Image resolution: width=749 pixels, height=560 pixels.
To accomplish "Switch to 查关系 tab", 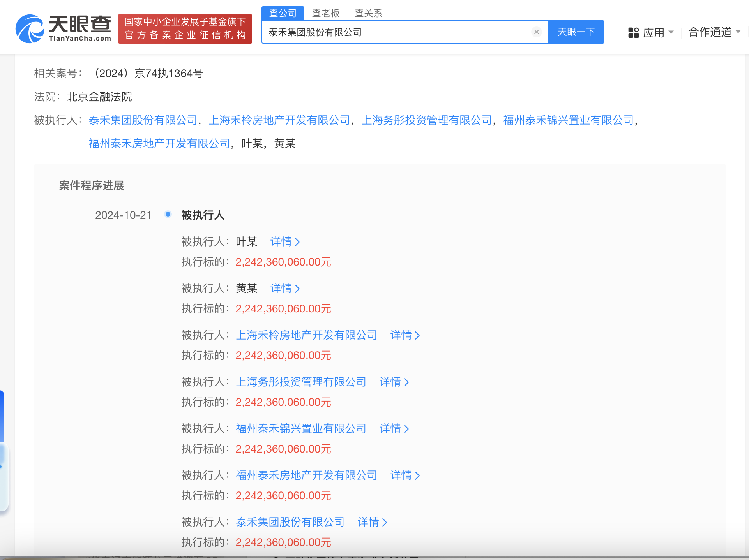I will coord(368,13).
